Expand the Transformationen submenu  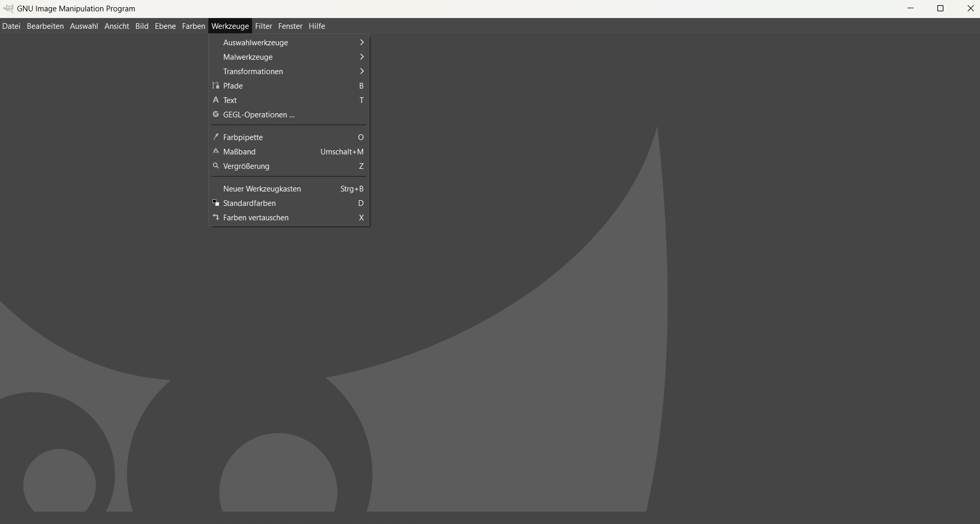pyautogui.click(x=289, y=72)
